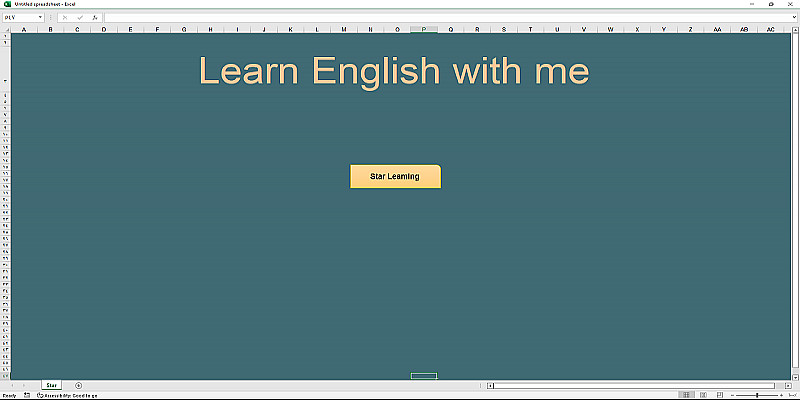Click the Excel app icon in title bar
800x400 pixels.
[7, 4]
